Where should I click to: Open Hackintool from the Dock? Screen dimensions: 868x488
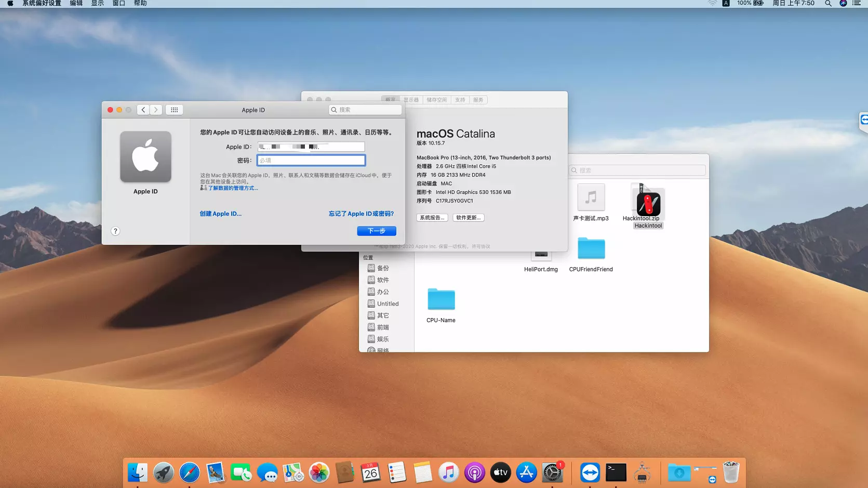click(643, 473)
